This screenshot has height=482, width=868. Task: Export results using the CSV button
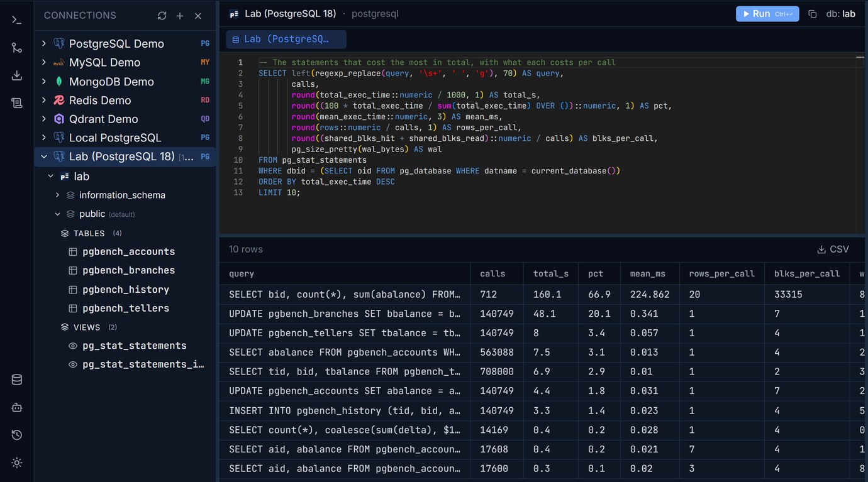coord(833,249)
